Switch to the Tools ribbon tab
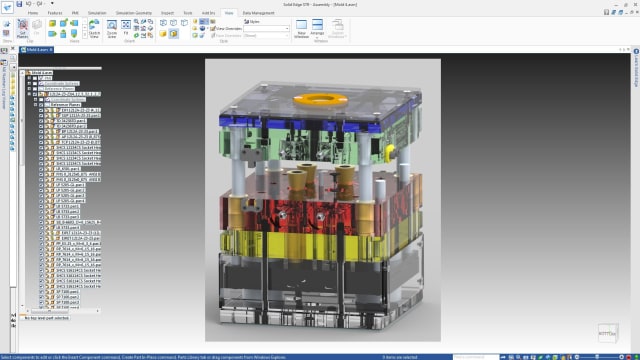The height and width of the screenshot is (360, 640). (188, 13)
